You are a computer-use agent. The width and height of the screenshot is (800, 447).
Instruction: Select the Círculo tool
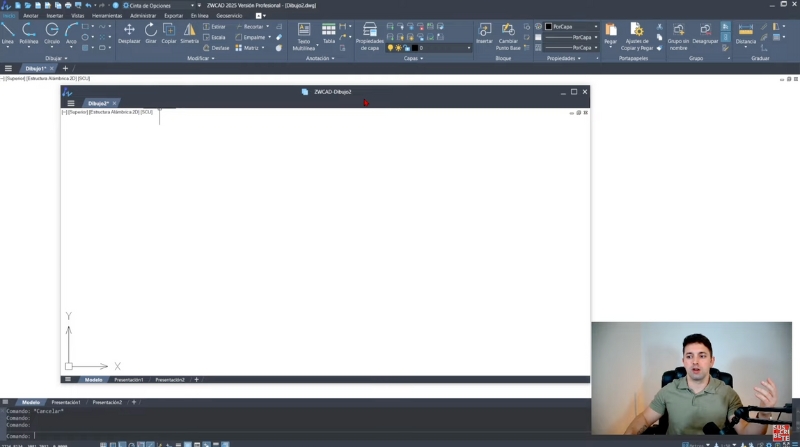[x=51, y=33]
